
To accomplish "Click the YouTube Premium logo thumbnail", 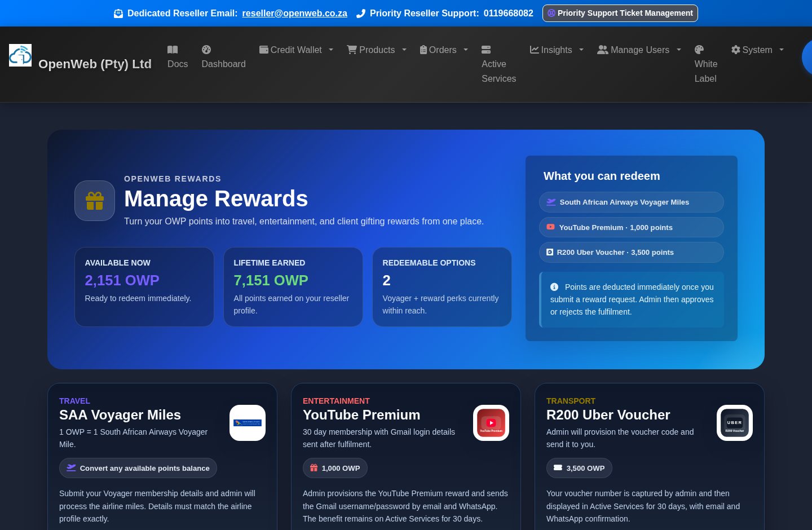I will 491,423.
